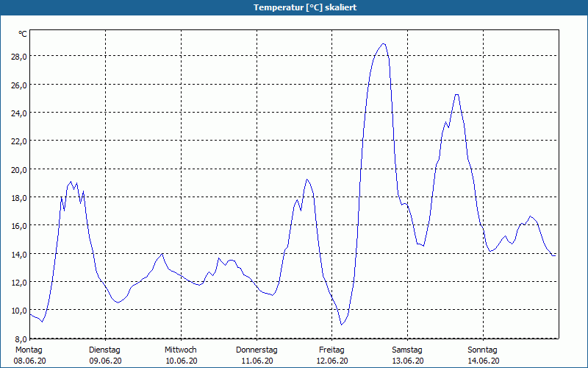
Task: Click the 'Samstag' day label
Action: pyautogui.click(x=407, y=350)
